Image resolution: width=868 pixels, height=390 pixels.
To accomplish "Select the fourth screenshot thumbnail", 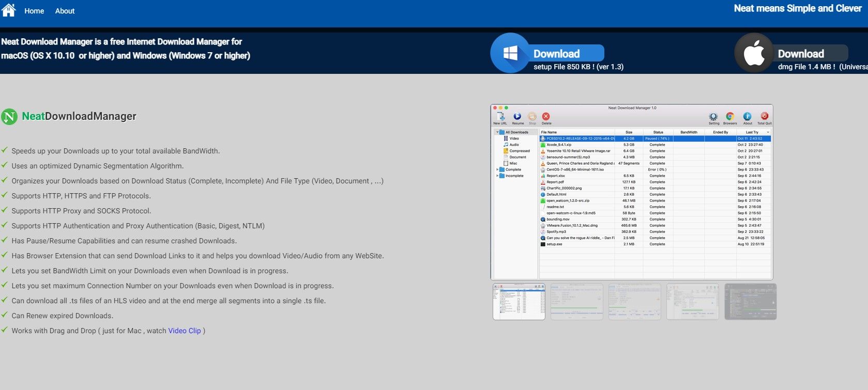I will [x=693, y=302].
